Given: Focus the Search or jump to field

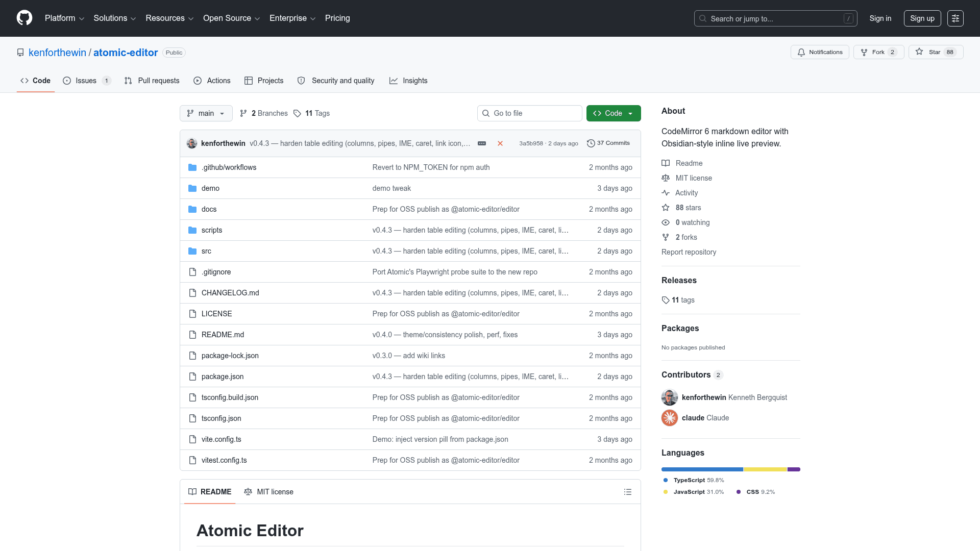Looking at the screenshot, I should [x=775, y=18].
